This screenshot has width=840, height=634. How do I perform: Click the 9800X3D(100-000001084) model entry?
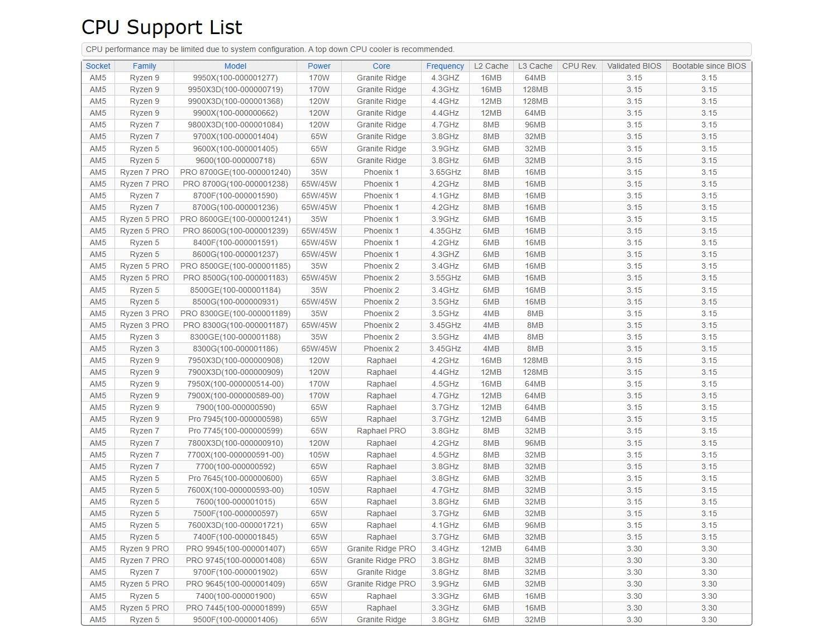235,125
